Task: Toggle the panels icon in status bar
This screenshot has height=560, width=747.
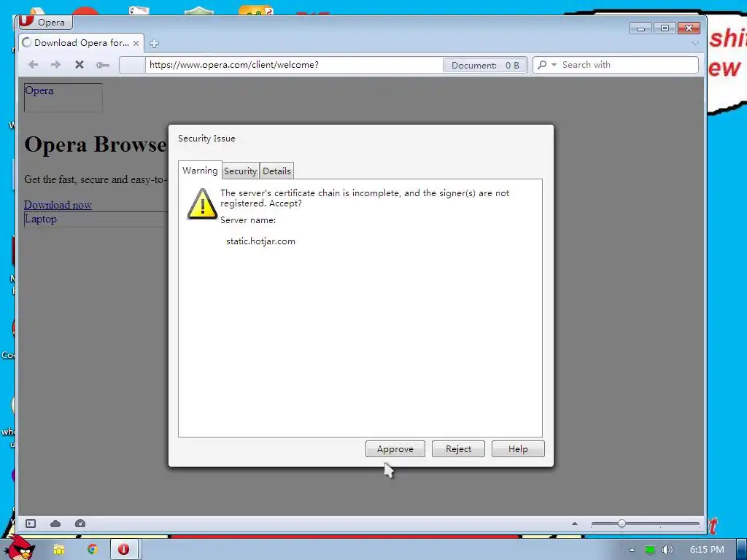Action: (x=31, y=524)
